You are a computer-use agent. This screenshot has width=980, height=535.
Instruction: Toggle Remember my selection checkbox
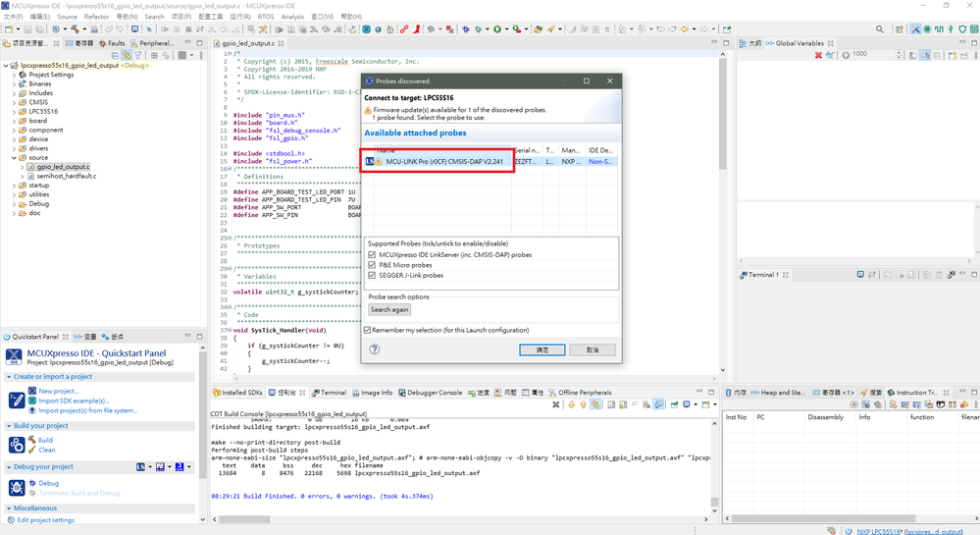[368, 330]
